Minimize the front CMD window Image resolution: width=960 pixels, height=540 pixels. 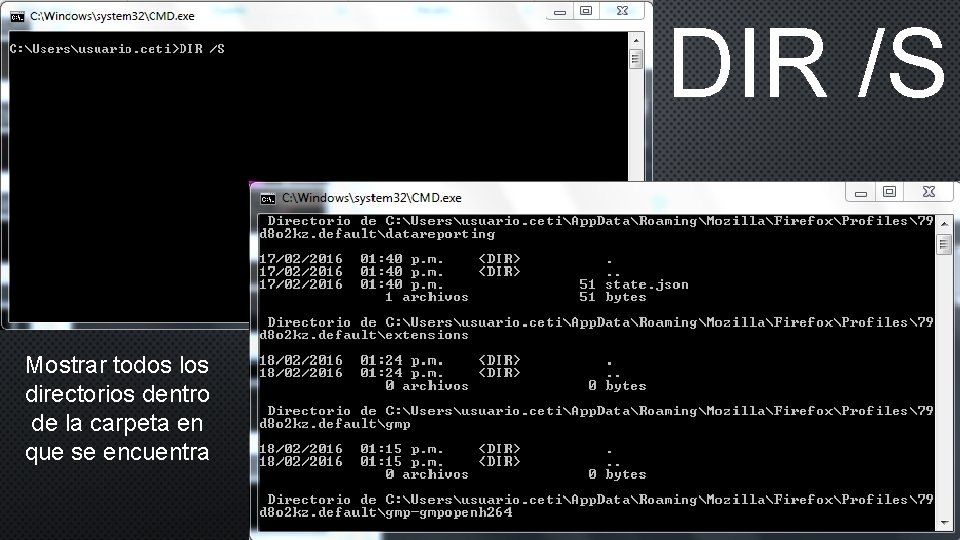coord(861,192)
